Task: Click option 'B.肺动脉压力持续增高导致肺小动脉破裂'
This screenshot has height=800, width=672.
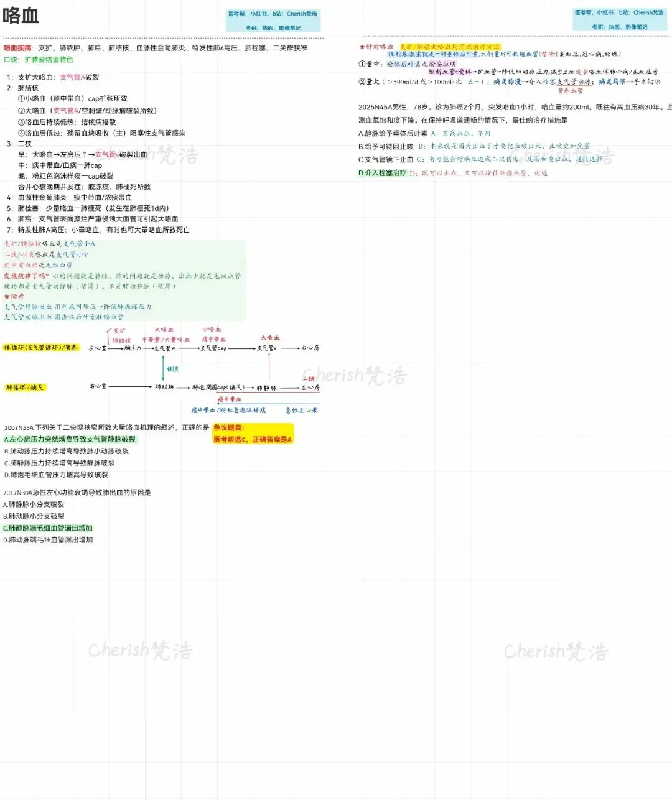Action: tap(67, 451)
